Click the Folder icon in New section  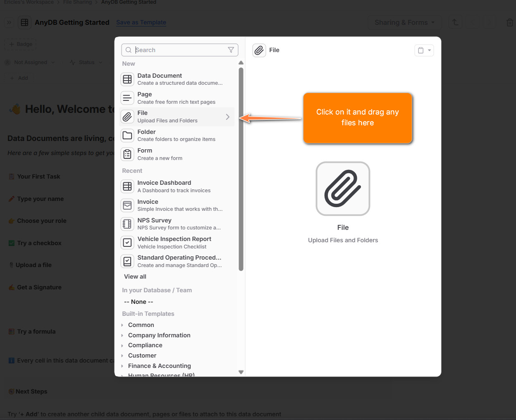[127, 135]
